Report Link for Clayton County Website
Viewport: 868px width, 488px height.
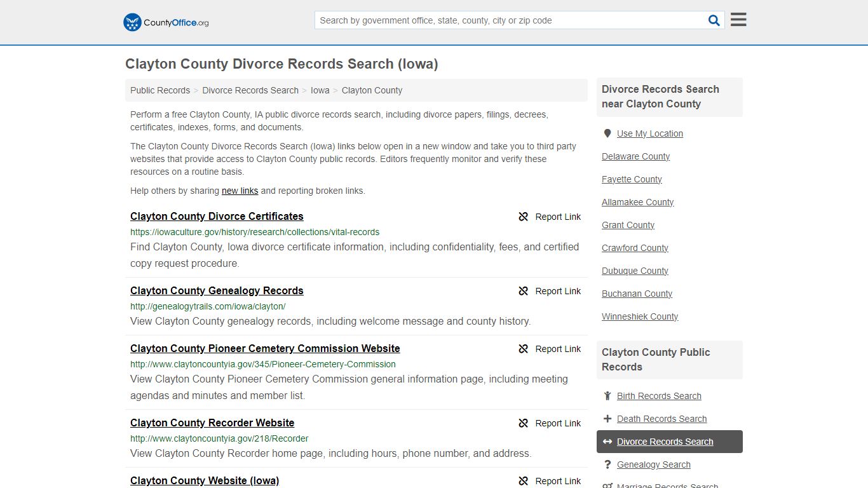558,481
